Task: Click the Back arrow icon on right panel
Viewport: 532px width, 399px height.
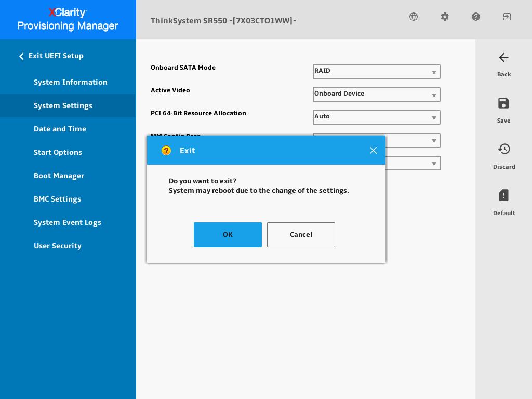Action: [503, 58]
